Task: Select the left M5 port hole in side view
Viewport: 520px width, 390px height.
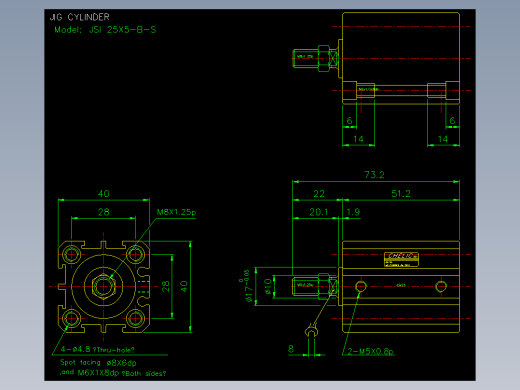Action: click(361, 286)
